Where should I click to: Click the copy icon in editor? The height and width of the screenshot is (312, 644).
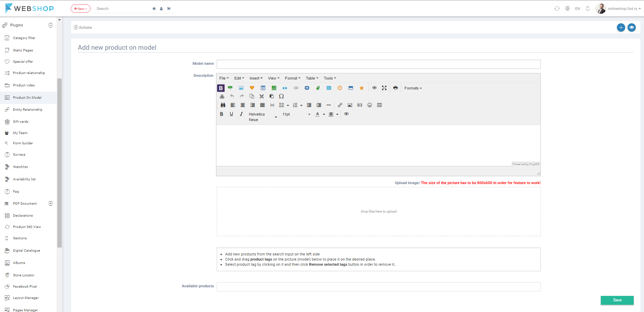pyautogui.click(x=252, y=96)
